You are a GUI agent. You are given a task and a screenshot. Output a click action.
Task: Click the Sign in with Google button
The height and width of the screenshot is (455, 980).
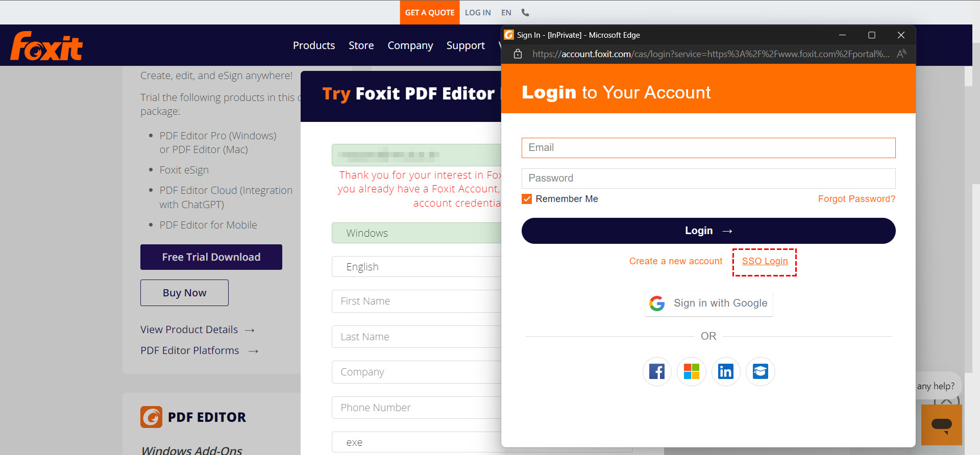point(708,304)
